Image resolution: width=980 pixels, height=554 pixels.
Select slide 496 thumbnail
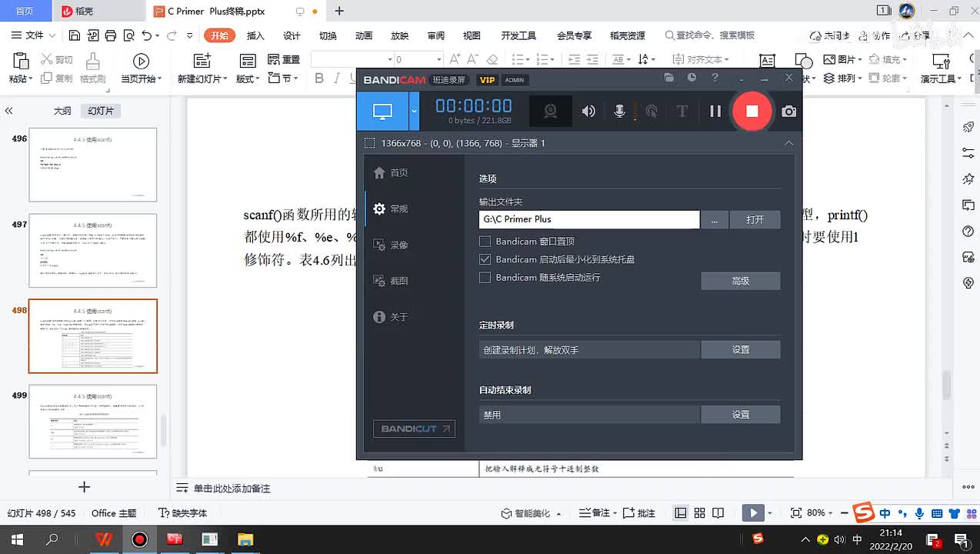coord(92,165)
